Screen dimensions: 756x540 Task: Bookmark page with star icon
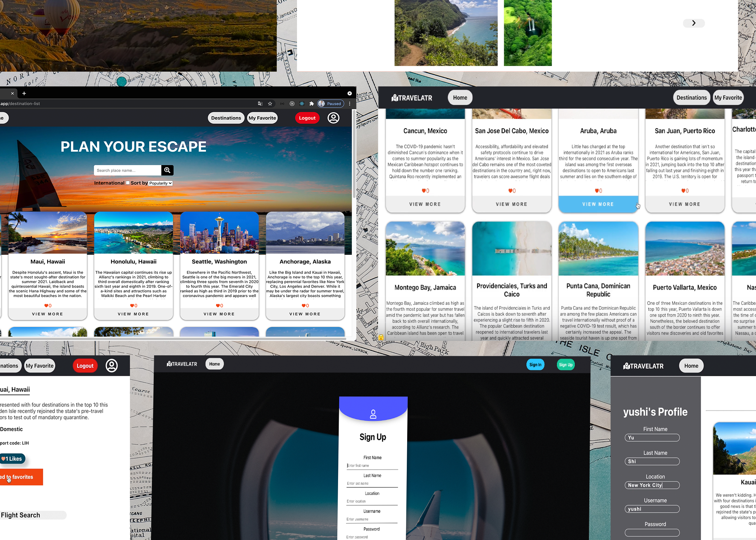point(270,104)
